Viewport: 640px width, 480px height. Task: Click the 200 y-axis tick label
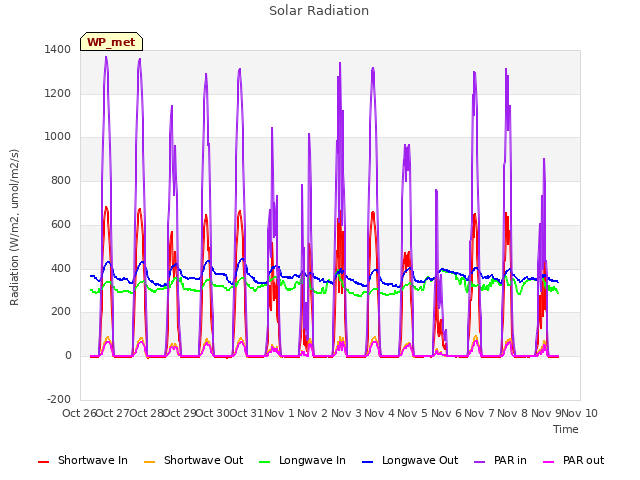[x=61, y=312]
